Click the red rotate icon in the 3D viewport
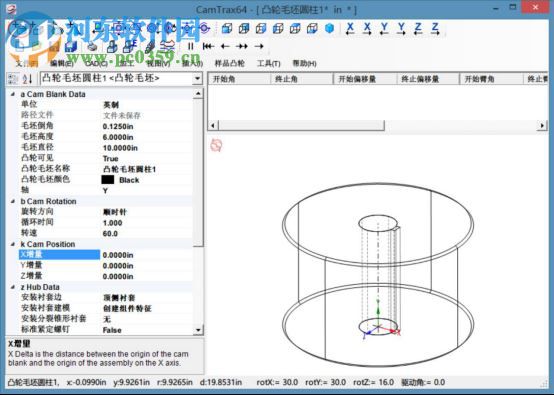 pos(217,145)
